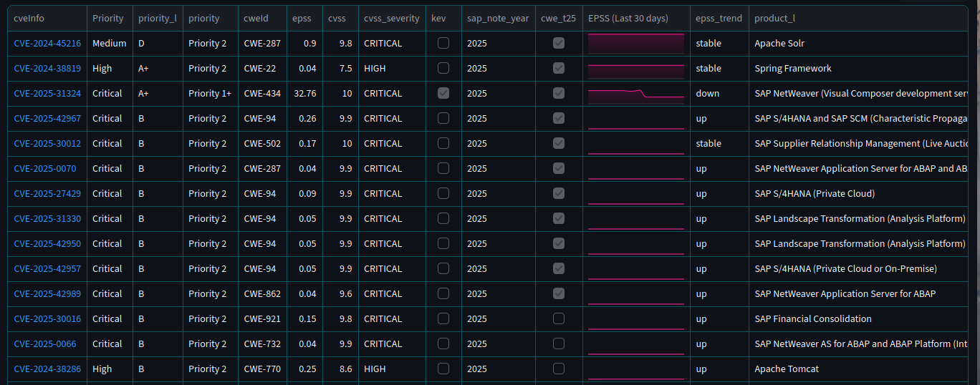The width and height of the screenshot is (980, 385).
Task: Follow the CVE-2025-42989 link
Action: [47, 294]
